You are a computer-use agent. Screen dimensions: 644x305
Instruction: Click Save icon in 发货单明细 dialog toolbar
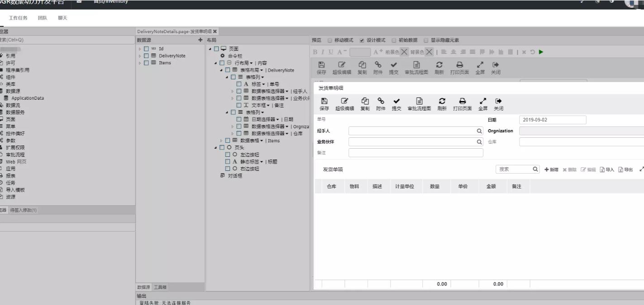[x=324, y=101]
